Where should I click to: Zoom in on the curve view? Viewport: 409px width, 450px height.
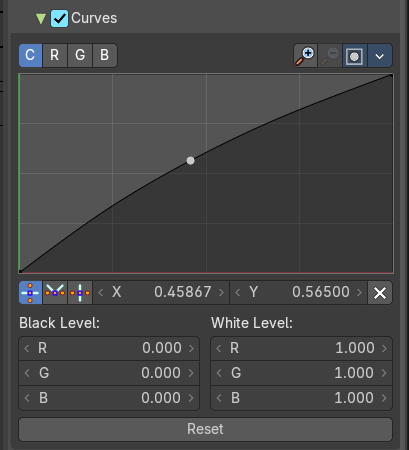(305, 56)
